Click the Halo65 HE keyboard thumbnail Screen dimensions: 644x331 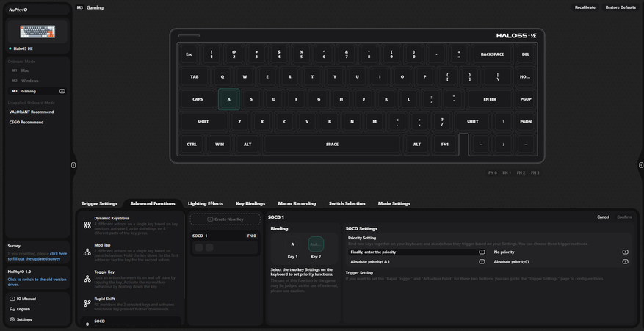[x=37, y=32]
